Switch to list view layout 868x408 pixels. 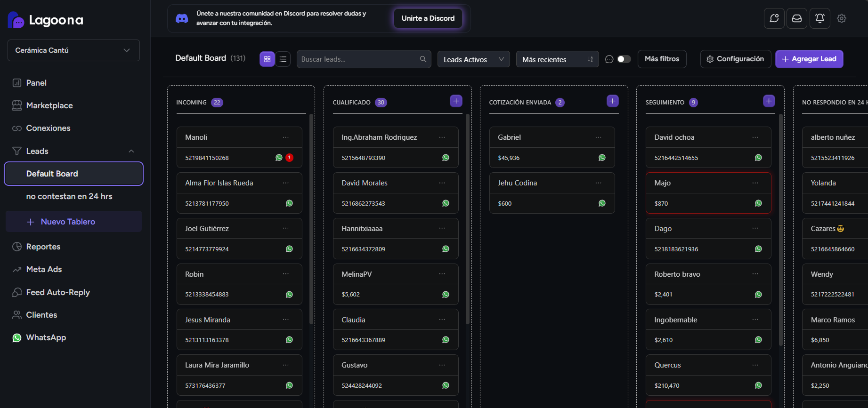pyautogui.click(x=283, y=59)
